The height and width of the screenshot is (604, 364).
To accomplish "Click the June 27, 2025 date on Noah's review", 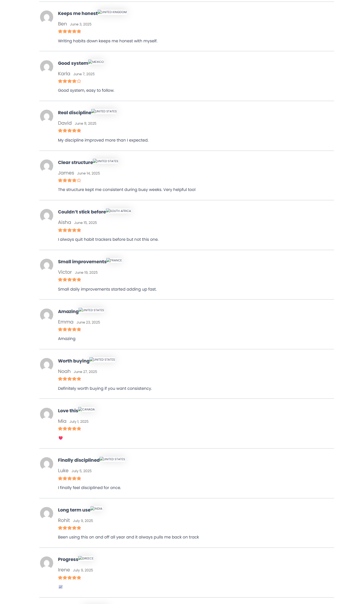I will tap(85, 372).
